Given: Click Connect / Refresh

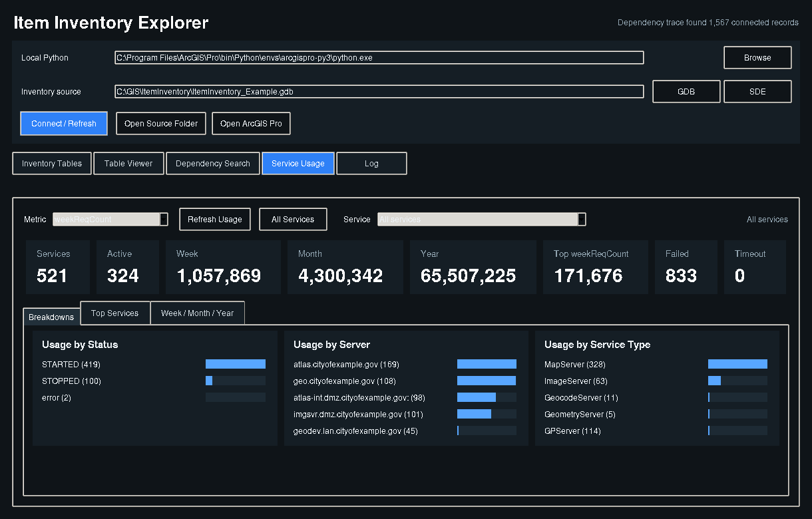Looking at the screenshot, I should pos(64,123).
